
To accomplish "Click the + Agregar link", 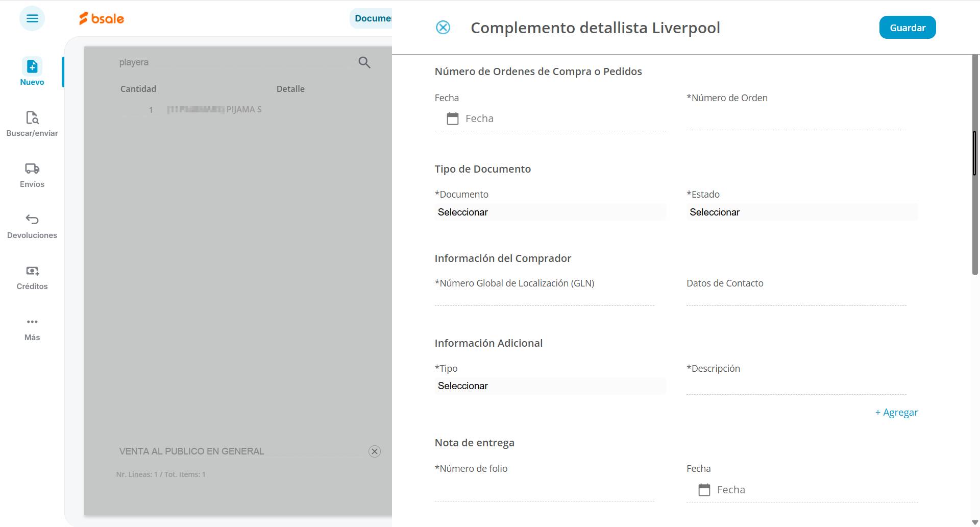I will coord(896,412).
